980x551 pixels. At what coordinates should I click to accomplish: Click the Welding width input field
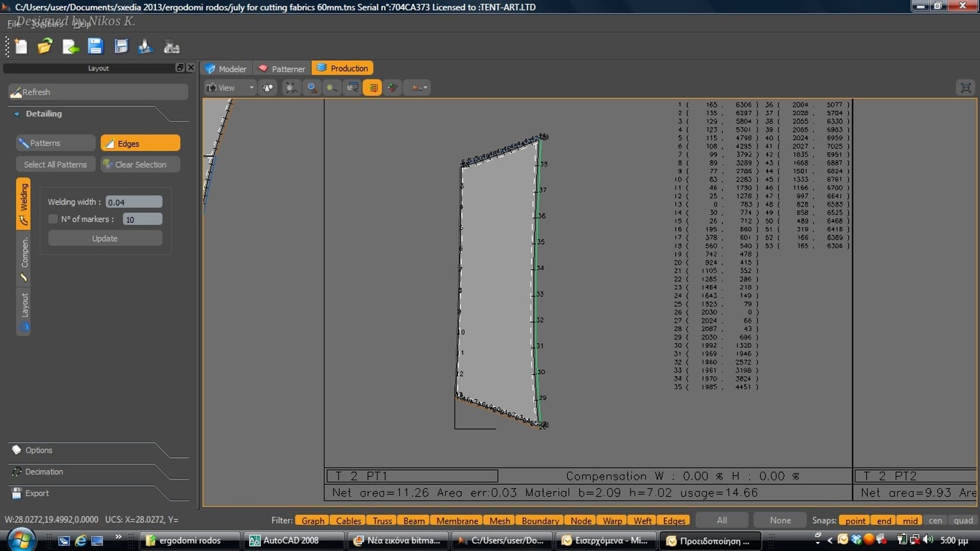134,202
